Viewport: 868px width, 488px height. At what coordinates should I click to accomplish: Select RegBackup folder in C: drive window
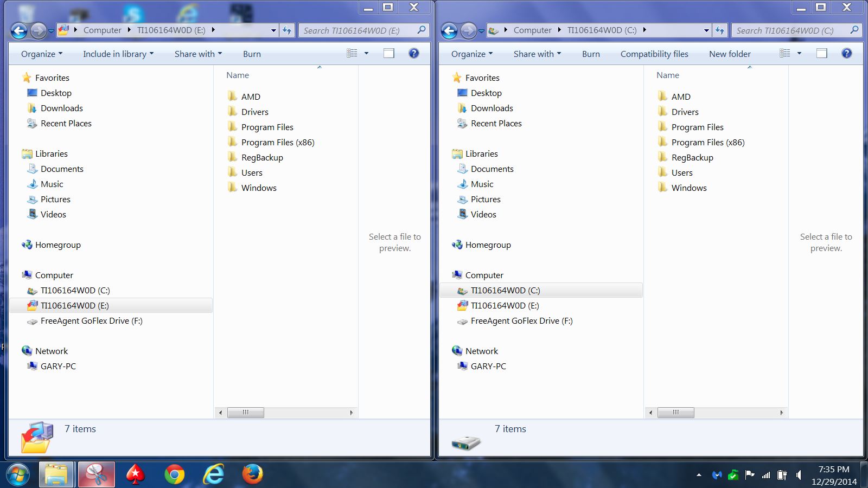tap(685, 157)
